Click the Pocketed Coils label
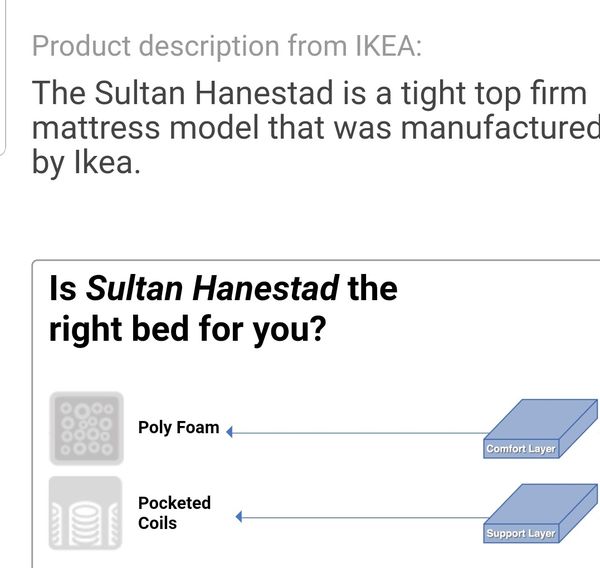The width and height of the screenshot is (600, 568). coord(174,513)
